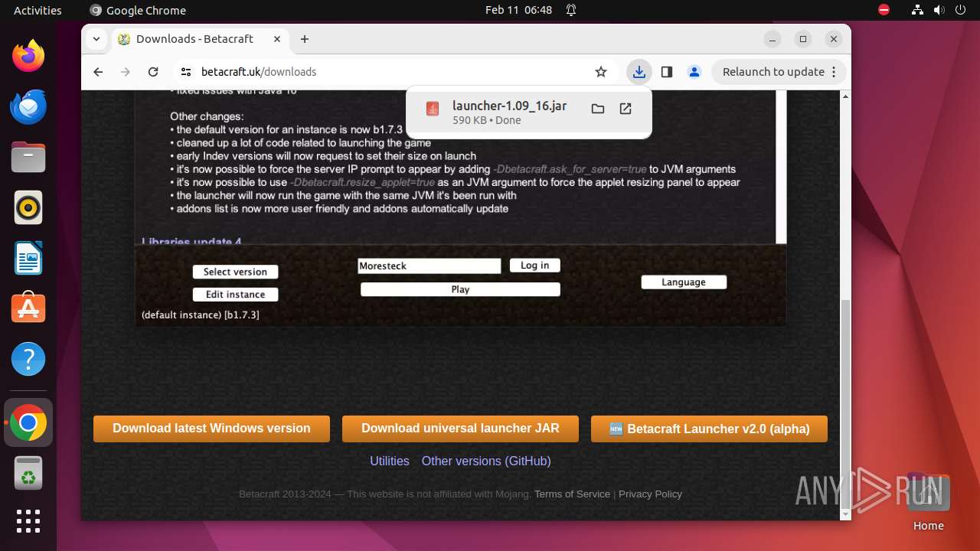Click the launcher-1.09_16.jar download entry
The image size is (980, 551).
point(528,112)
